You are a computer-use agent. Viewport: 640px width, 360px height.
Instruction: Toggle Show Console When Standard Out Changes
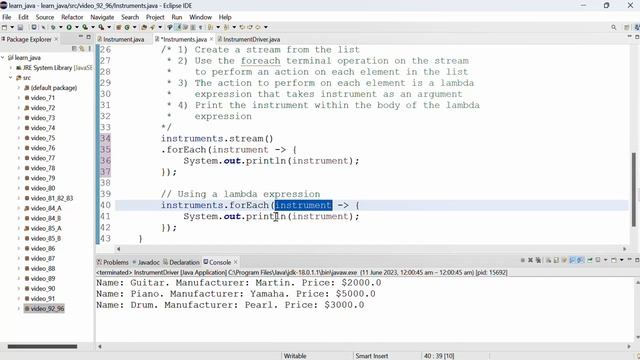[572, 260]
